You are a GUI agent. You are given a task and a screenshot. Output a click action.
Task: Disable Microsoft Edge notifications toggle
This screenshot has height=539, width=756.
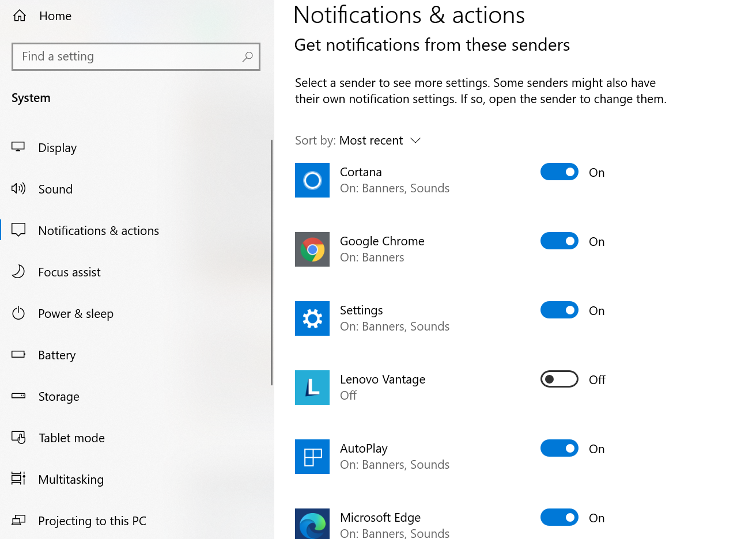(559, 517)
